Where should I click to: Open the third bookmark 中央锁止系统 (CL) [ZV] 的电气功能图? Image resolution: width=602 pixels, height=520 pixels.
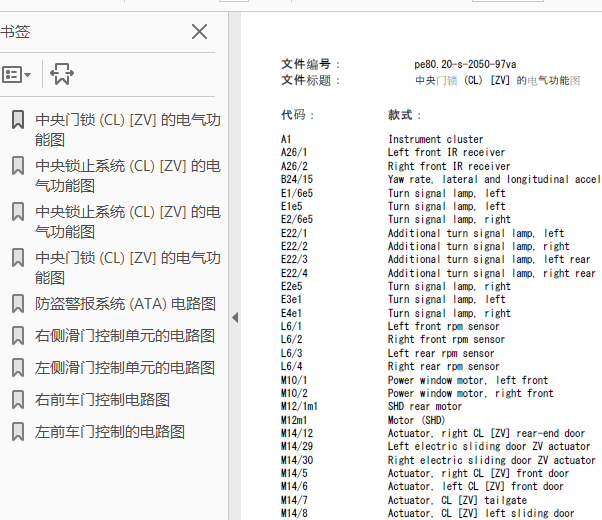[128, 222]
